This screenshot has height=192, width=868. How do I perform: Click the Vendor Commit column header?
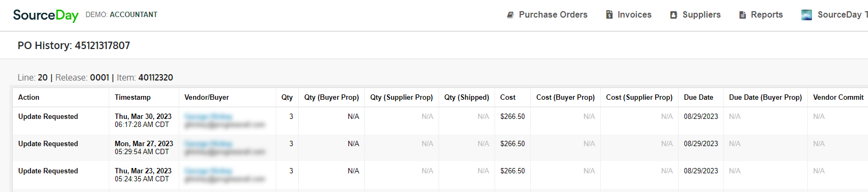(838, 97)
